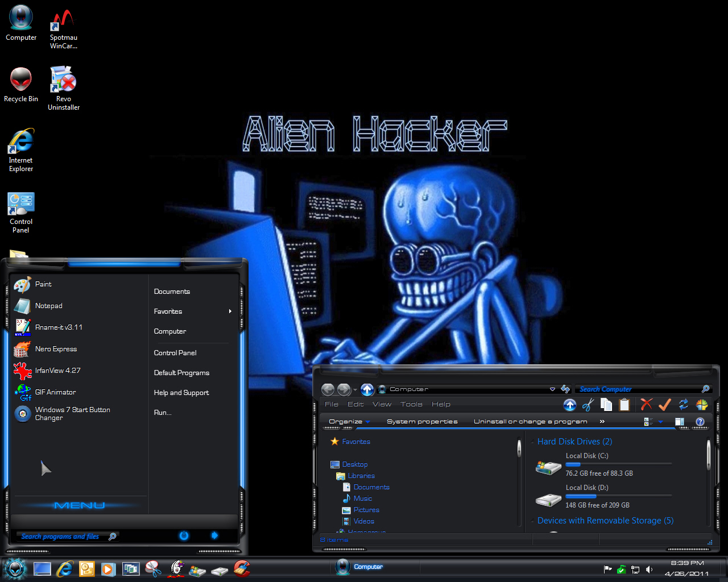
Task: Select Default Programs in Start menu
Action: pyautogui.click(x=181, y=373)
